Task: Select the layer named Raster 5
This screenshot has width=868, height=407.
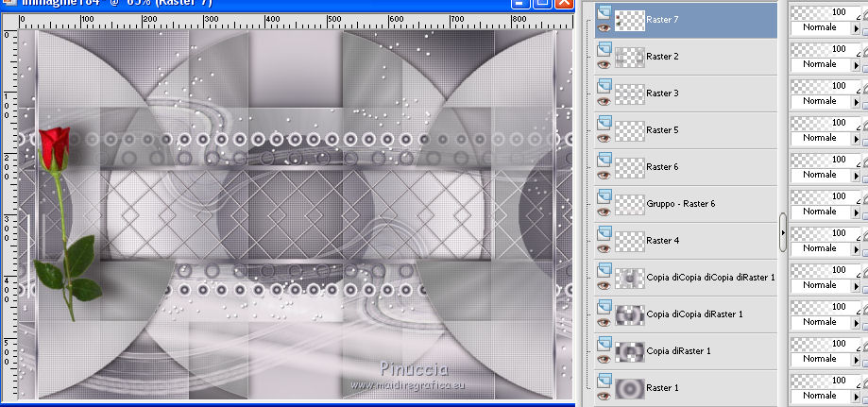Action: tap(662, 129)
